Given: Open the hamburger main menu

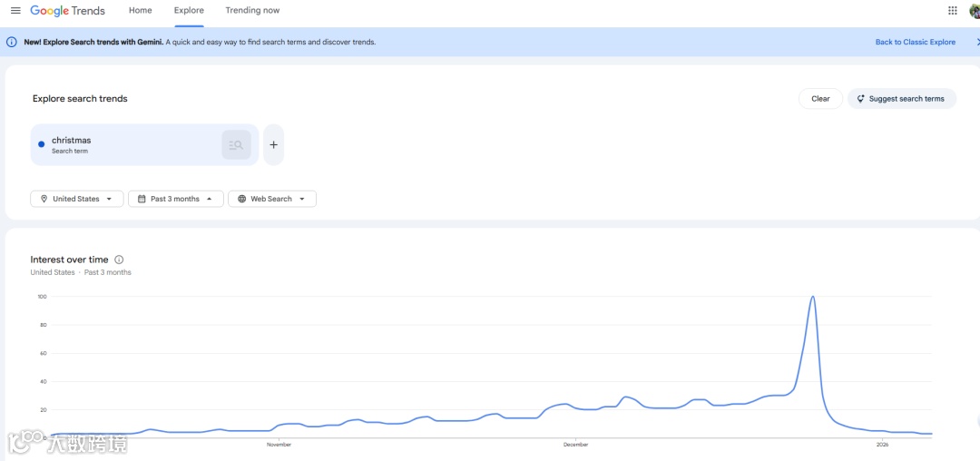Looking at the screenshot, I should pyautogui.click(x=15, y=11).
